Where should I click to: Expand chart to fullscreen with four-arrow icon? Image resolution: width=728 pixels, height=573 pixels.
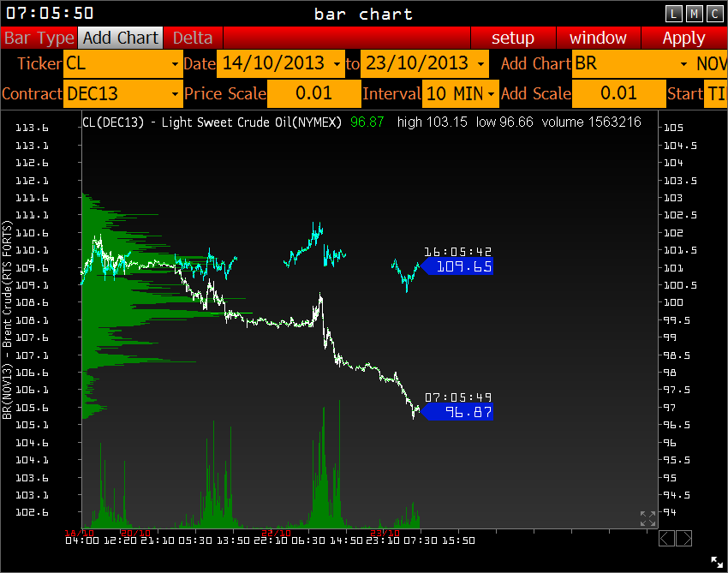647,518
